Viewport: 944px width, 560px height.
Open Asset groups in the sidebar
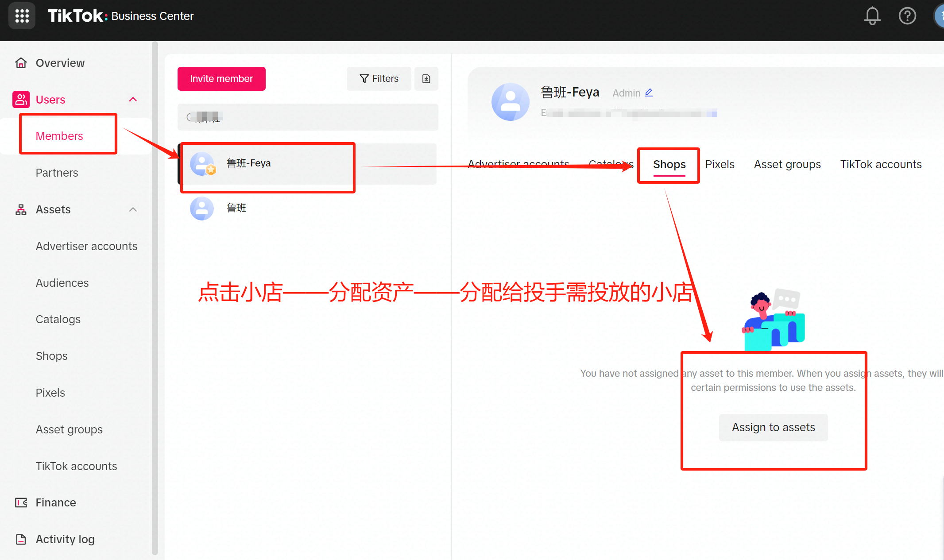[x=69, y=429]
